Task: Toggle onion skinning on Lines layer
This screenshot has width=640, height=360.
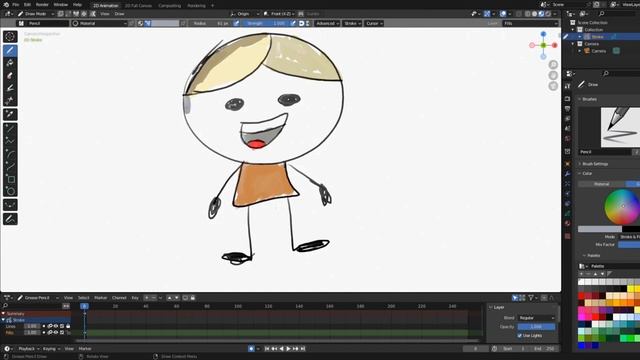Action: (50, 326)
